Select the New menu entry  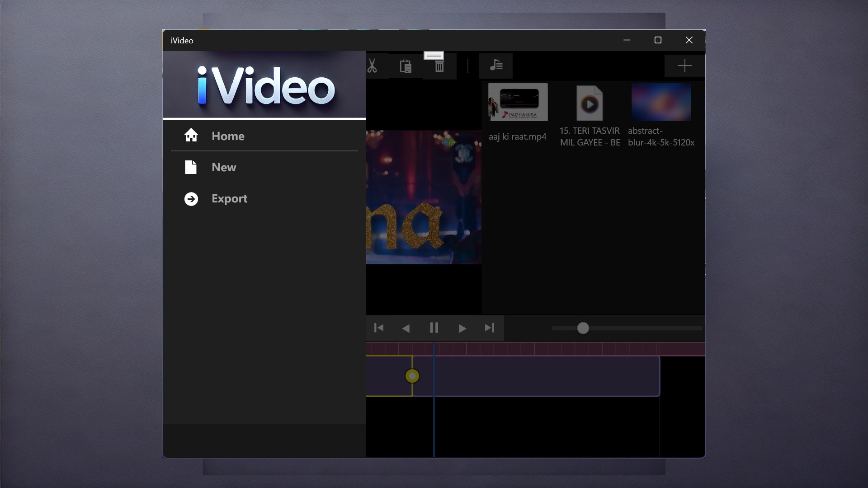(x=224, y=167)
